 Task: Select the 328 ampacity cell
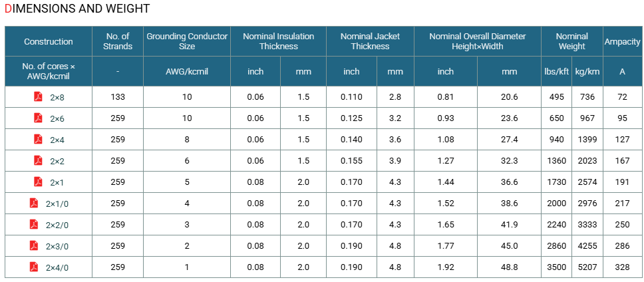click(x=622, y=267)
